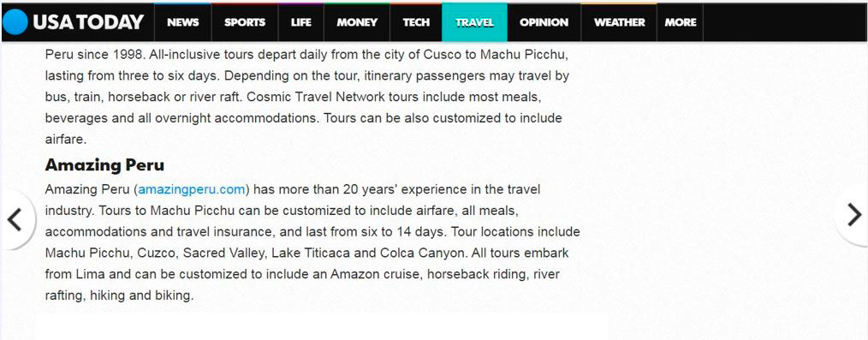
Task: Expand the More navigation menu
Action: [x=681, y=23]
